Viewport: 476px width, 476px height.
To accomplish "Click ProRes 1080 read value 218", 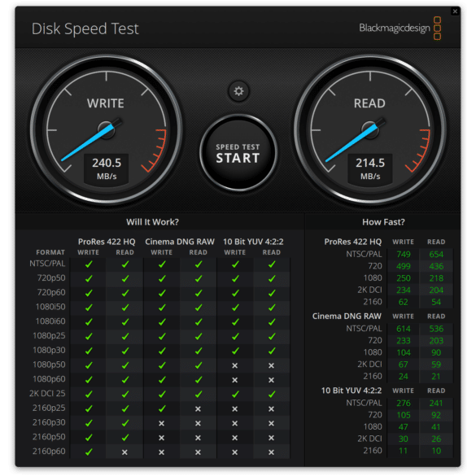I will click(x=436, y=278).
